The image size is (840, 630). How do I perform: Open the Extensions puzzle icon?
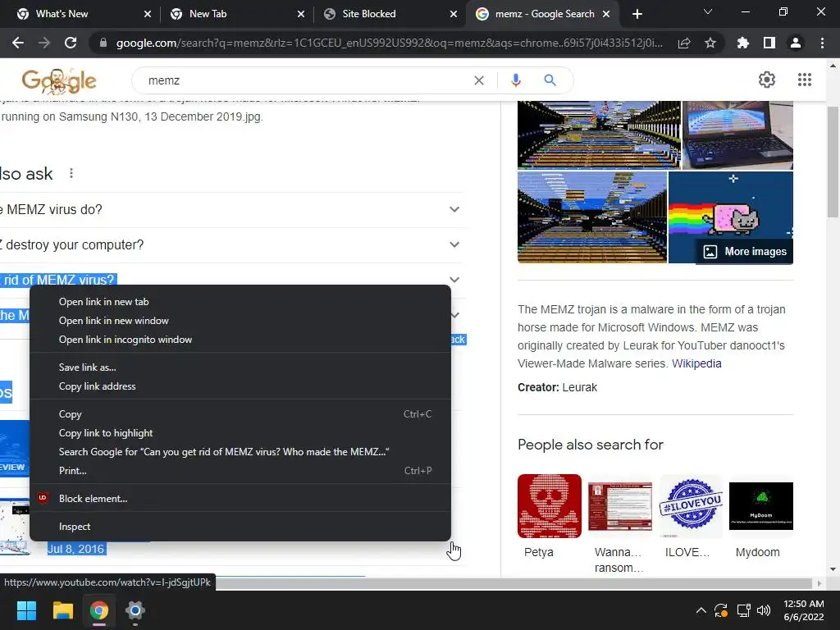(x=743, y=43)
